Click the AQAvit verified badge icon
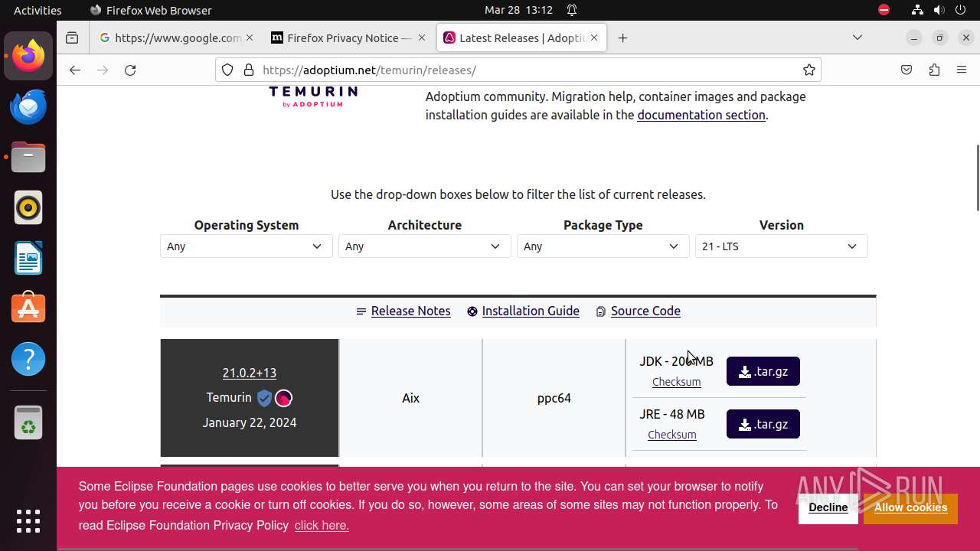The height and width of the screenshot is (551, 980). 284,398
